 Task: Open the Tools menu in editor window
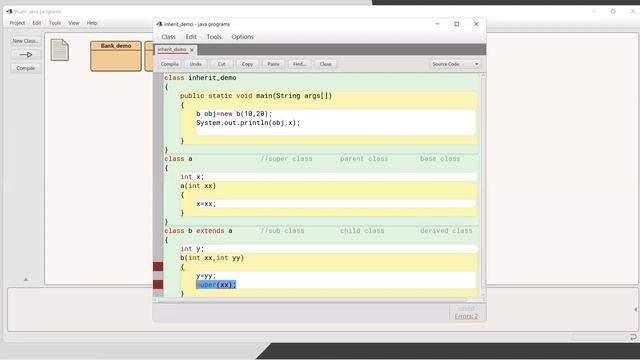[x=214, y=37]
